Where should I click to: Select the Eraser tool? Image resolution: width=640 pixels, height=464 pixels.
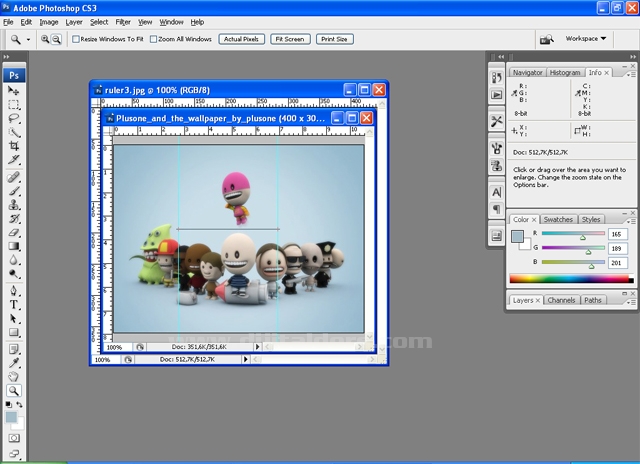(13, 232)
